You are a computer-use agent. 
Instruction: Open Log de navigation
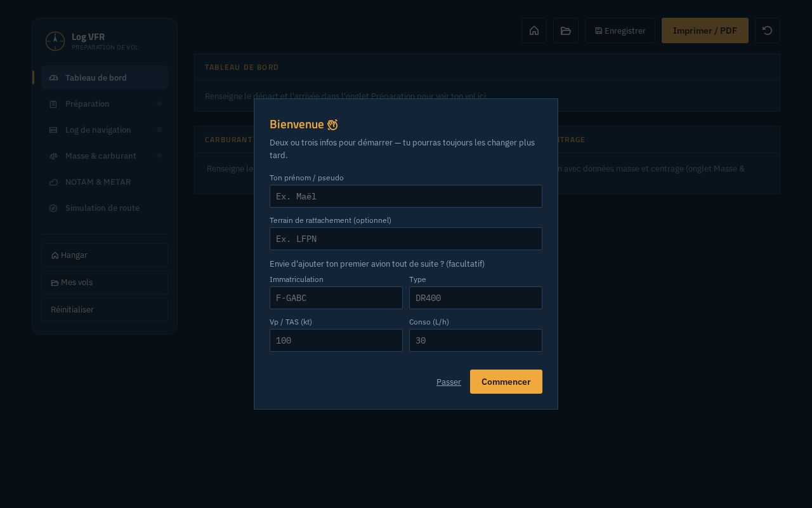click(x=105, y=130)
